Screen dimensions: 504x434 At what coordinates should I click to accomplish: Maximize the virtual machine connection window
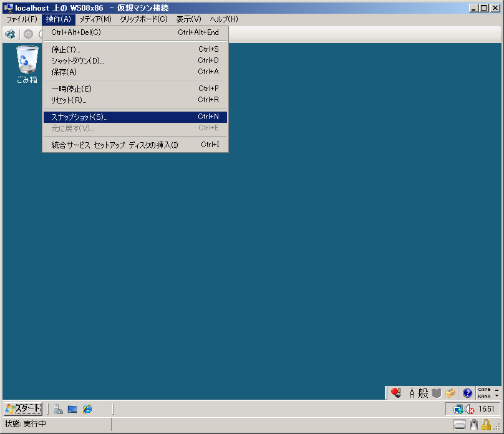(x=484, y=8)
